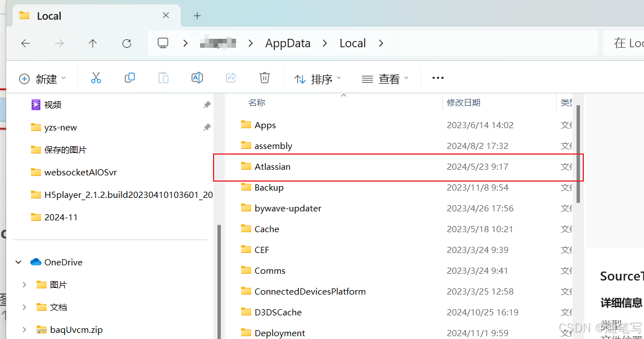The image size is (644, 339).
Task: Select the ConnectedDevicesPlatform folder
Action: (x=310, y=291)
